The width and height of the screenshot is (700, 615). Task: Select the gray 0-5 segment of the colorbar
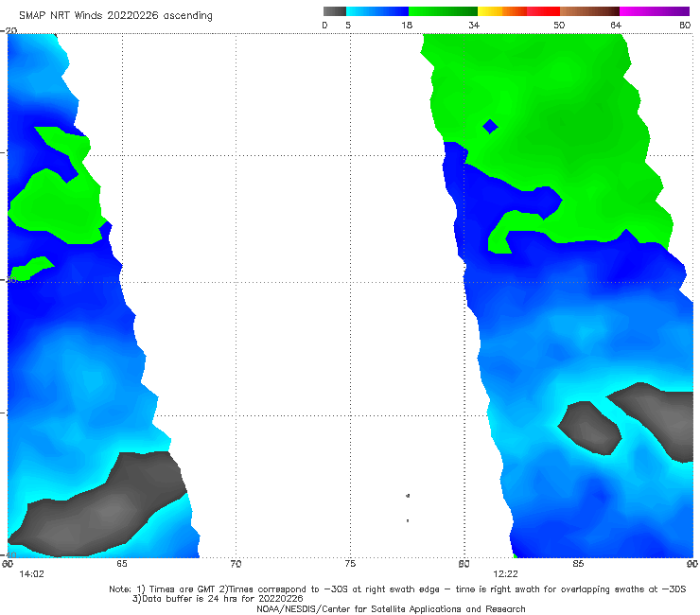click(x=334, y=11)
